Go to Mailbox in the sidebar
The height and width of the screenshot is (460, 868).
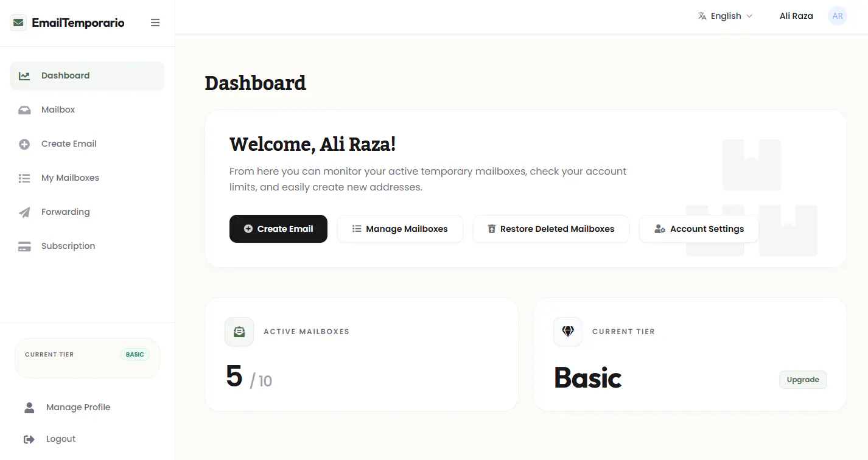(87, 110)
